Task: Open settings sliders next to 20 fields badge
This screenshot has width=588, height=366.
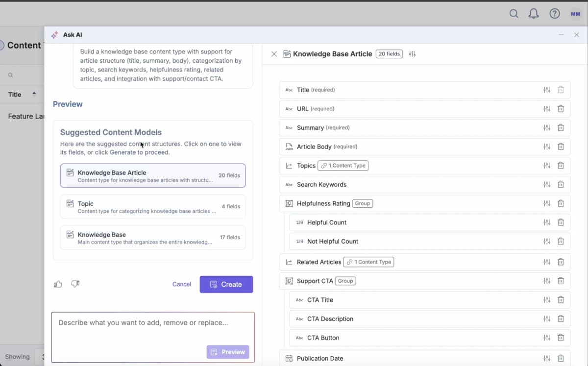Action: point(412,54)
